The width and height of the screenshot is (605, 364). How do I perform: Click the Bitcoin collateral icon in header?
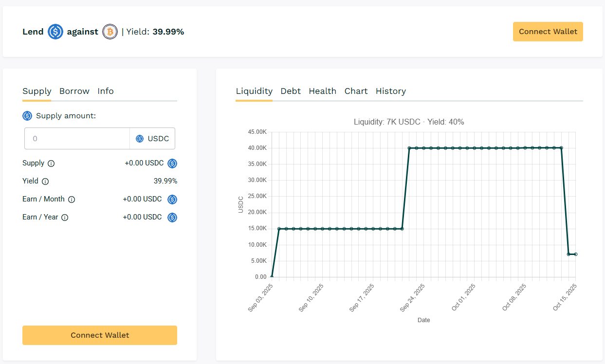(x=110, y=32)
